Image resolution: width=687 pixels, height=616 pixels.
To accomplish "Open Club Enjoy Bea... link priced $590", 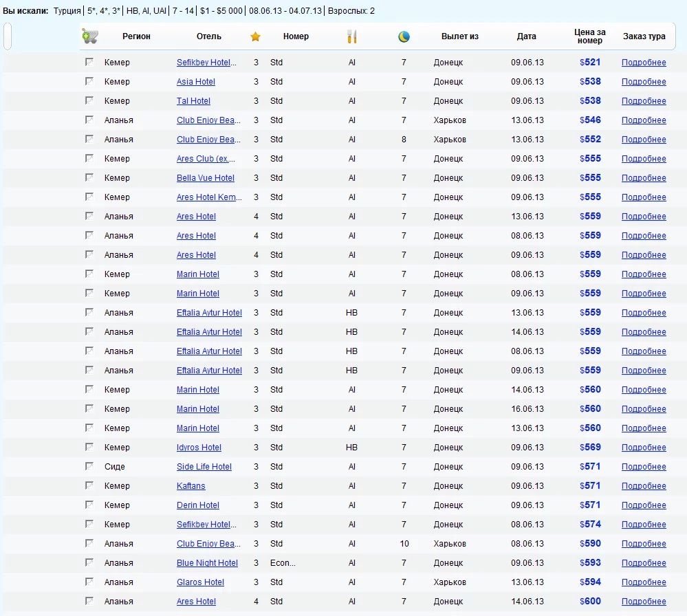I will point(208,544).
